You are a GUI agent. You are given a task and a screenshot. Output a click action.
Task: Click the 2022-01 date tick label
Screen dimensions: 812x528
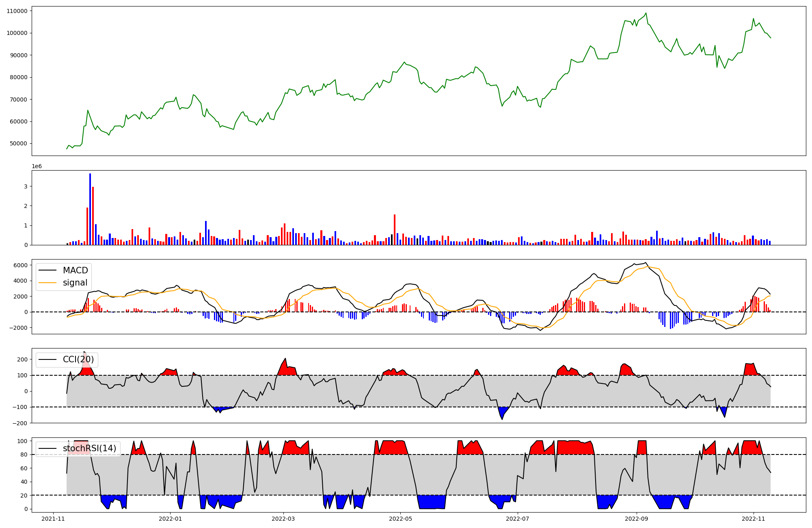tap(171, 519)
